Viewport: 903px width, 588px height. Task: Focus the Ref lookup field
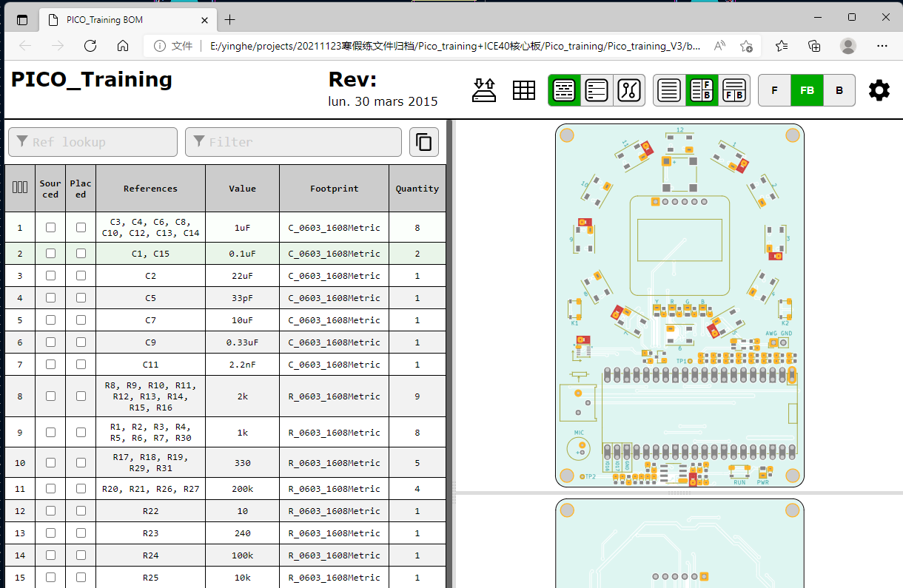coord(93,142)
